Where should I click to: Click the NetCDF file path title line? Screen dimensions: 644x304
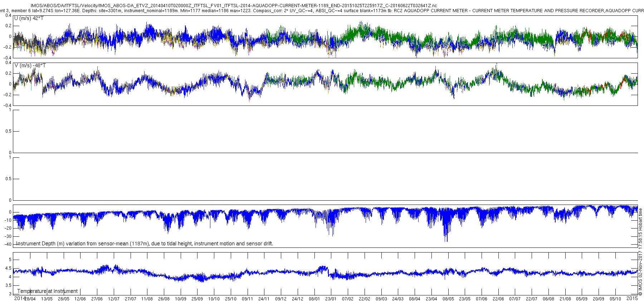234,6
